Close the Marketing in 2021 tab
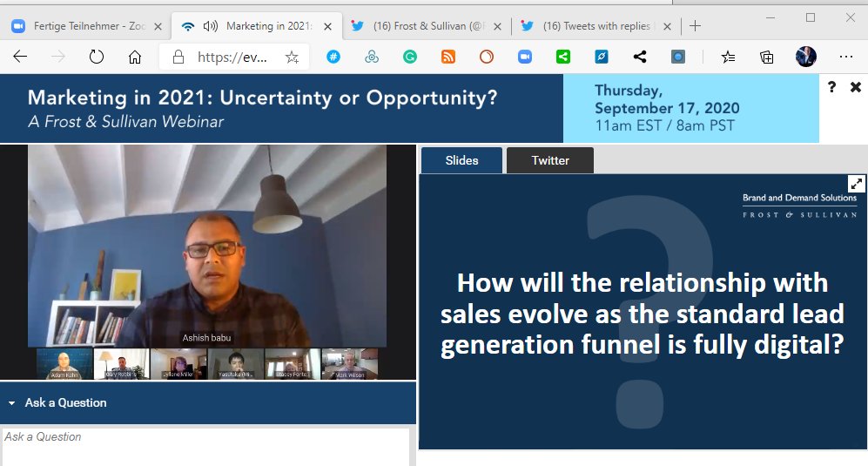This screenshot has height=466, width=868. pyautogui.click(x=327, y=26)
